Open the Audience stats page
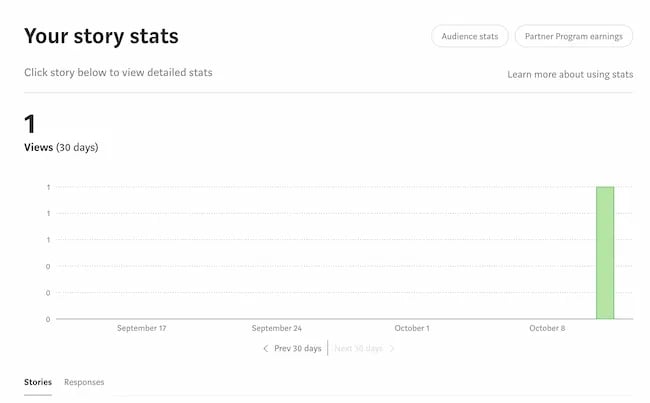This screenshot has height=403, width=650. (470, 37)
